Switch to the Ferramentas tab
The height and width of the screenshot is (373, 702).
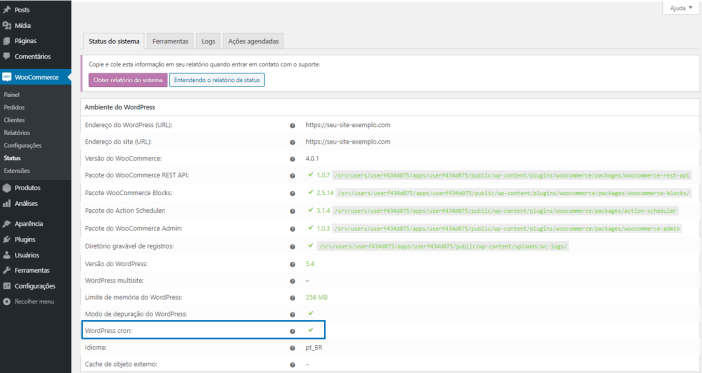tap(170, 41)
